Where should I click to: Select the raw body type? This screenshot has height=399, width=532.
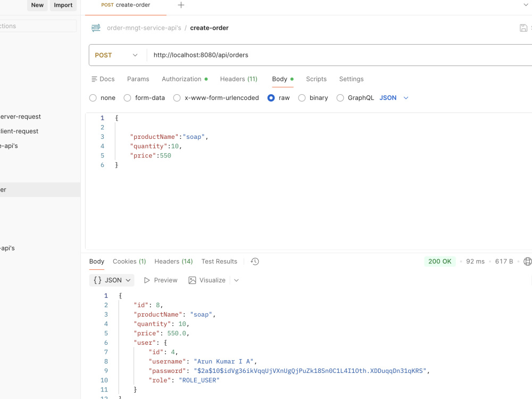point(271,98)
